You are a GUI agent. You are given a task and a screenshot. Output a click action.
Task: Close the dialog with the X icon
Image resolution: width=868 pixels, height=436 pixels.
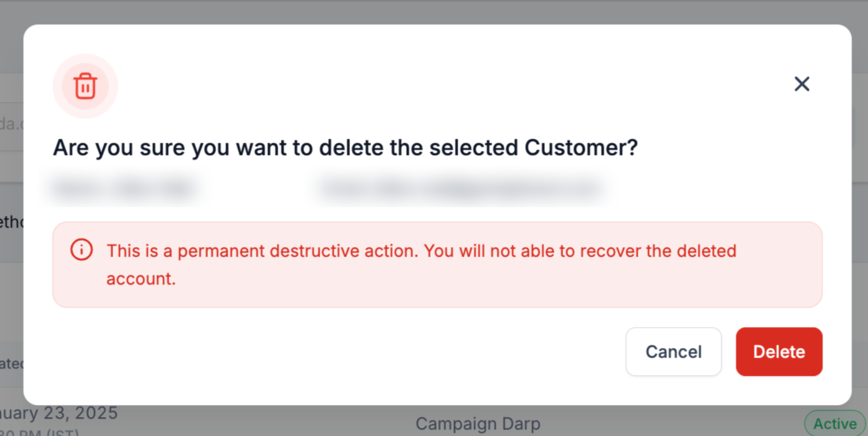click(x=802, y=84)
